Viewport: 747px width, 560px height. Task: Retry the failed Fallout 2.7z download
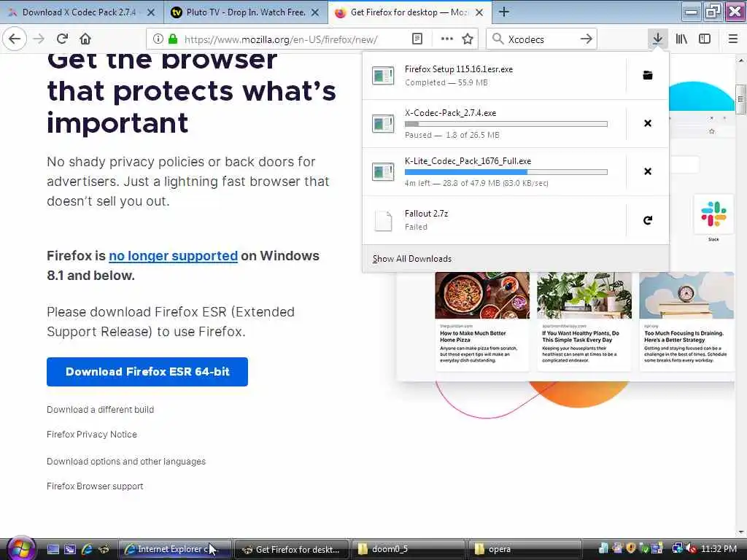click(x=648, y=220)
